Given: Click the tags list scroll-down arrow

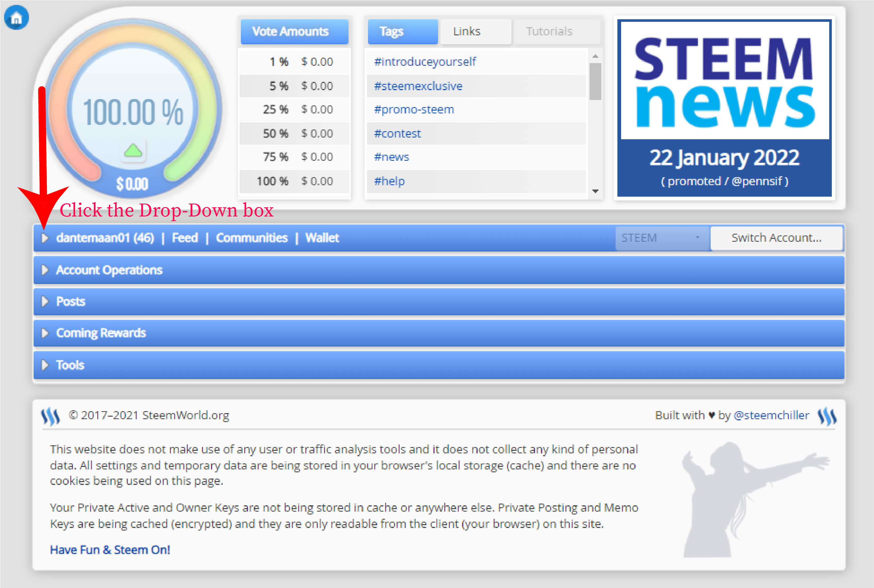Looking at the screenshot, I should 595,191.
